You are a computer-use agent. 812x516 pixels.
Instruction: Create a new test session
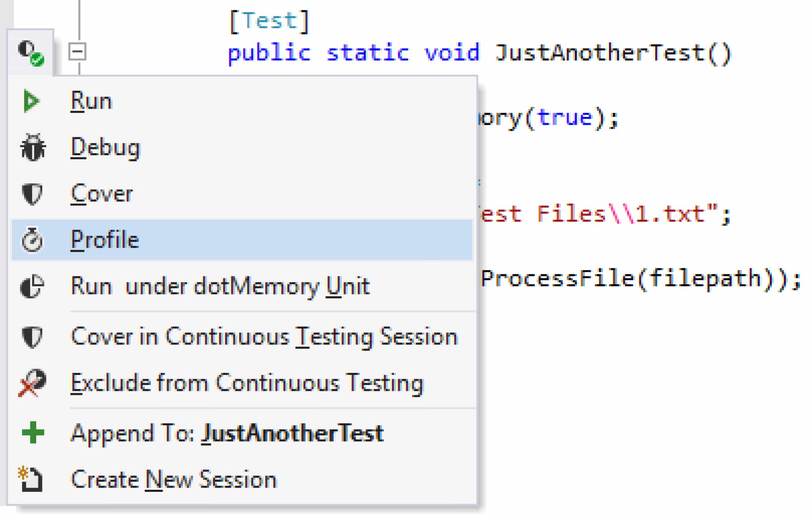click(x=173, y=479)
